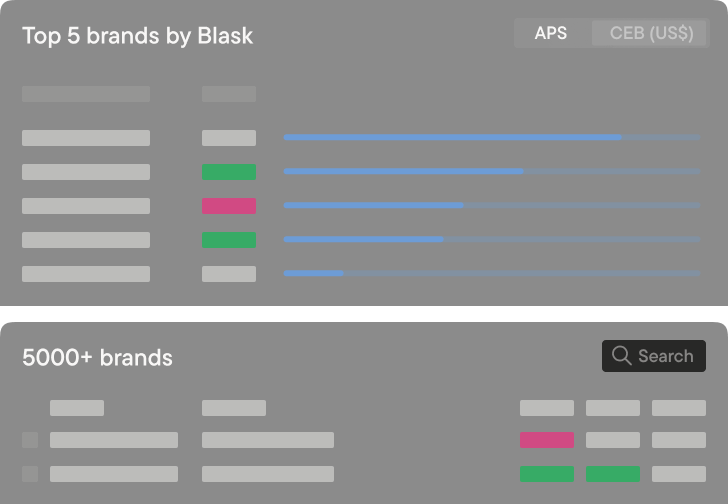The height and width of the screenshot is (504, 728).
Task: Click the magnifier icon in Search
Action: (x=621, y=356)
